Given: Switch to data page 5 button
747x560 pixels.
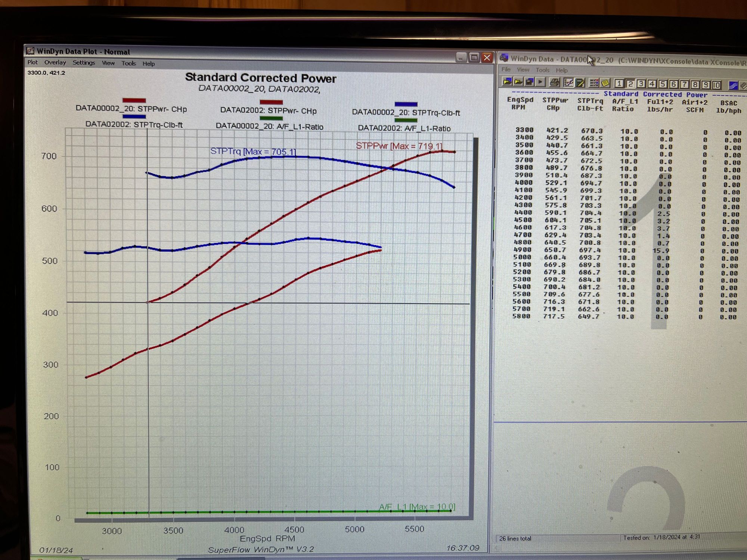Looking at the screenshot, I should pos(663,84).
